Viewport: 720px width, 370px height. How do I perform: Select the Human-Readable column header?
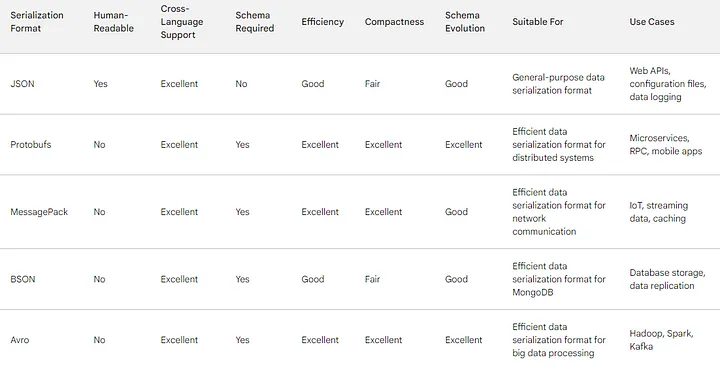coord(113,22)
